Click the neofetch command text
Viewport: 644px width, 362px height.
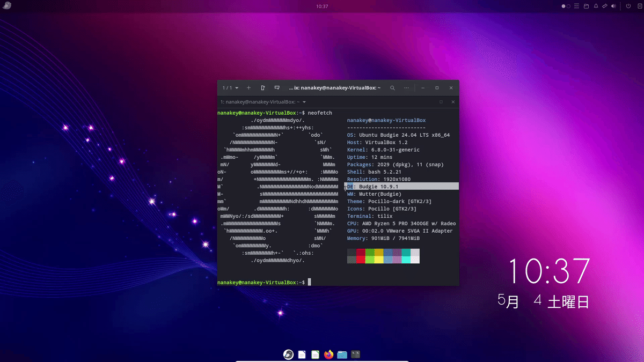click(320, 113)
